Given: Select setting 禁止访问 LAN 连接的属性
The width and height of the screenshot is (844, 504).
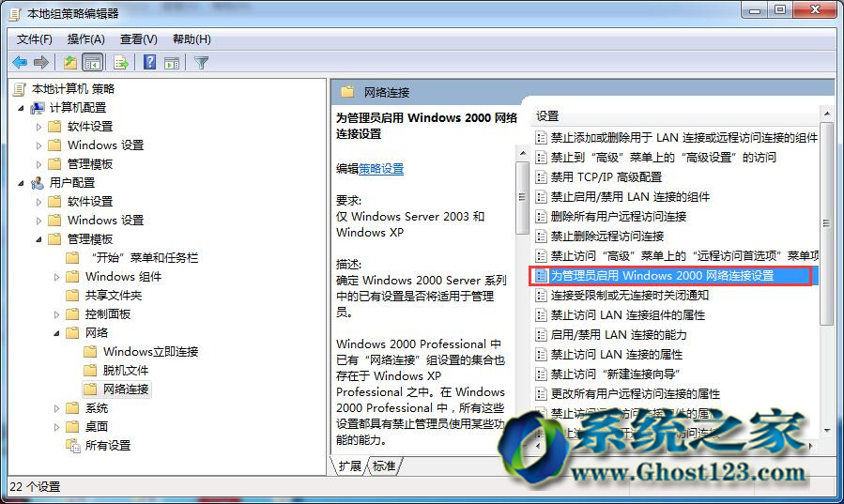Looking at the screenshot, I should click(616, 355).
